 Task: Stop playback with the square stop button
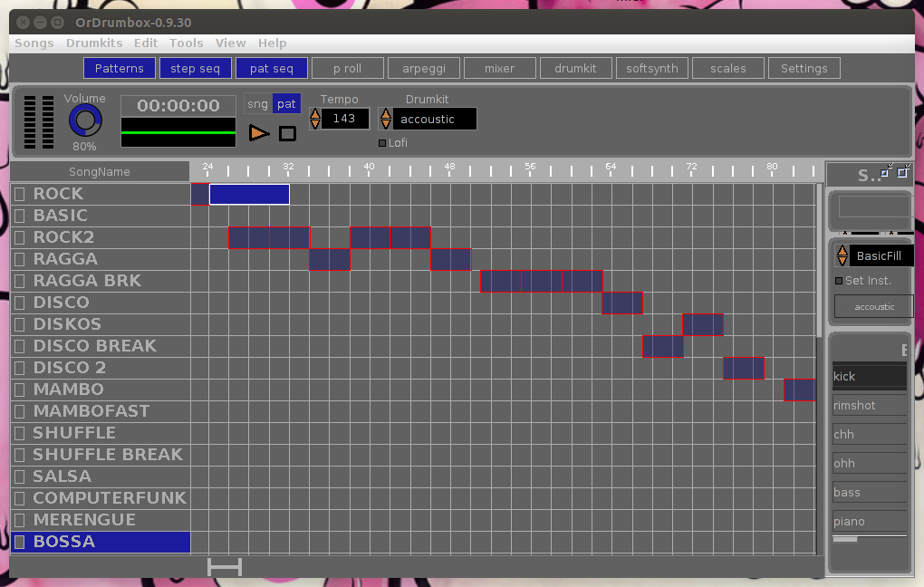point(287,134)
